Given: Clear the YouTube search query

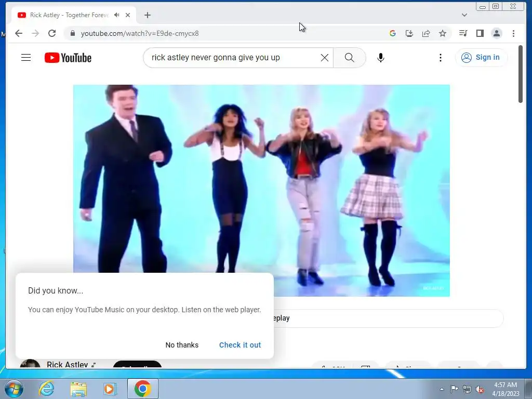Looking at the screenshot, I should 325,58.
